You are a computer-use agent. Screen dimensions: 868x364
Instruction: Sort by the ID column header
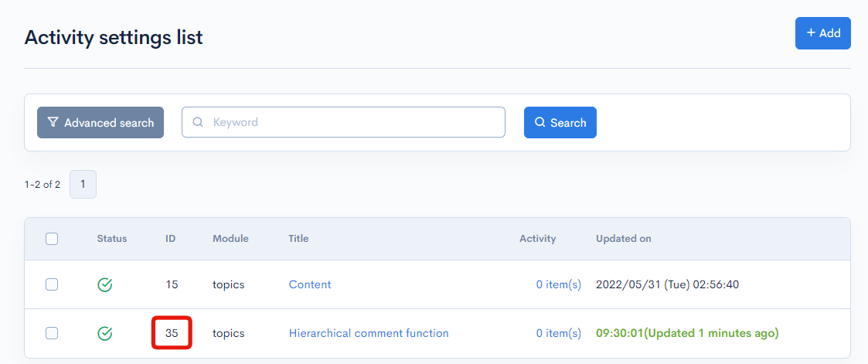click(x=171, y=239)
